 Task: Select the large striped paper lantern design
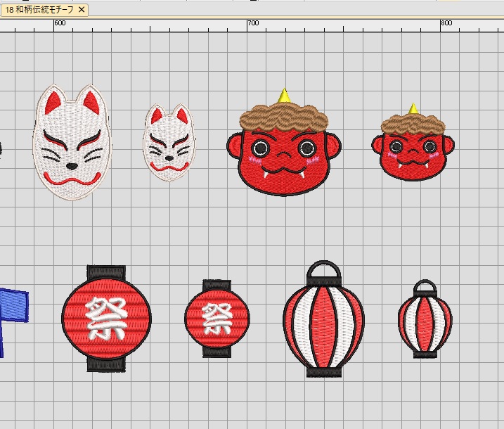(x=323, y=319)
